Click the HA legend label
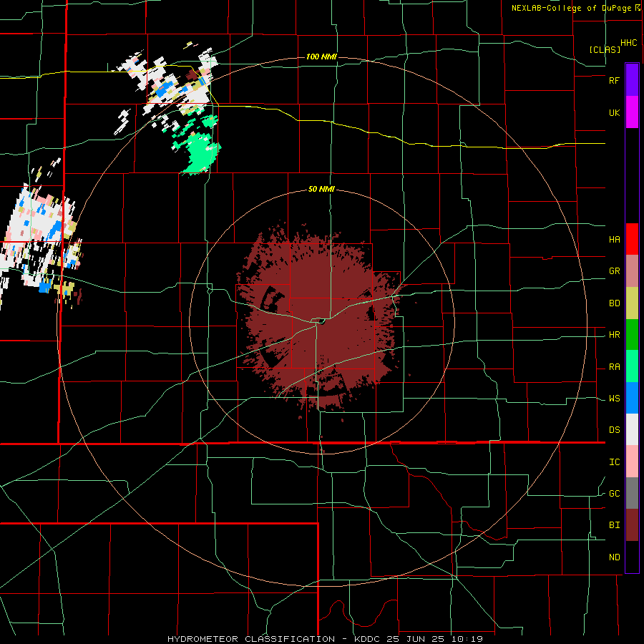Image resolution: width=644 pixels, height=644 pixels. pyautogui.click(x=614, y=239)
